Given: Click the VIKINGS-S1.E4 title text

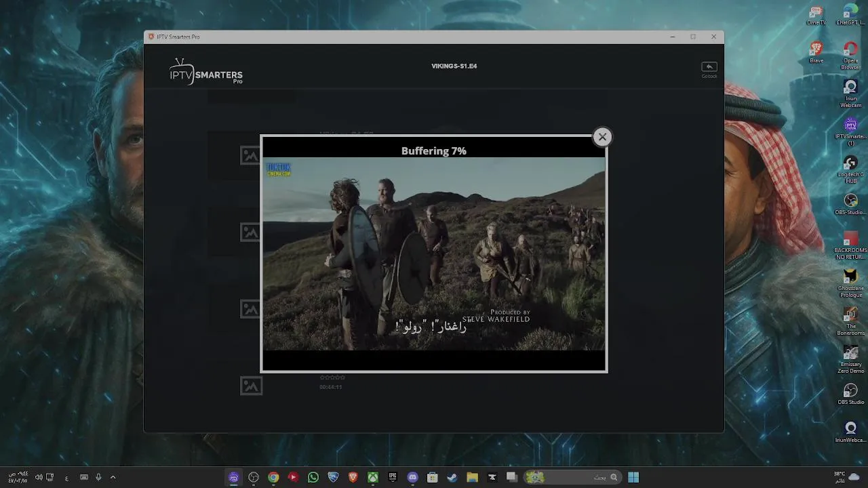Looking at the screenshot, I should [454, 66].
